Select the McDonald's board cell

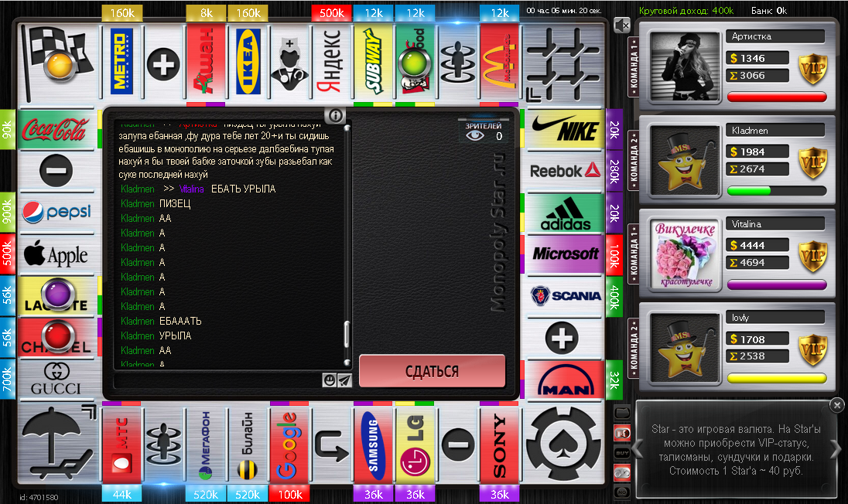tap(500, 61)
